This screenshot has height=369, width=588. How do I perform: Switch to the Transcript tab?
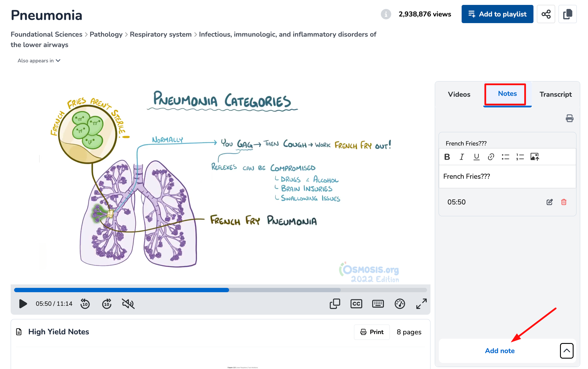click(x=555, y=94)
